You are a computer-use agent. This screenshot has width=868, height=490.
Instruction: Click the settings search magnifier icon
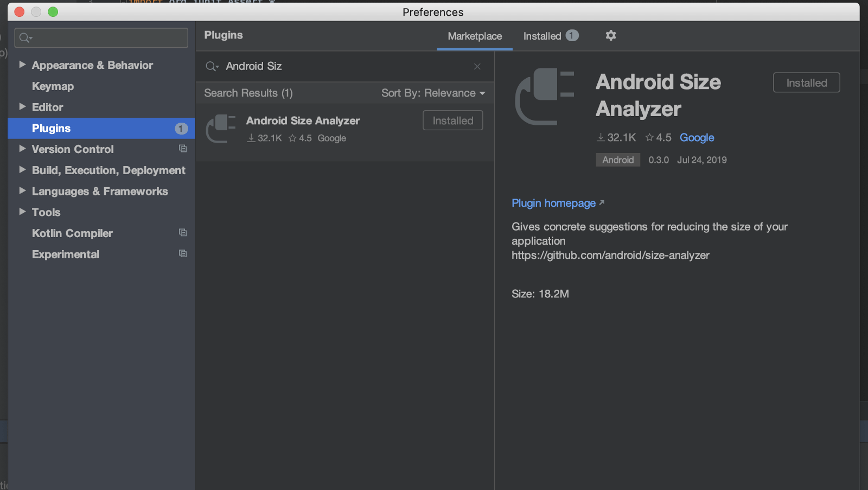tap(25, 37)
